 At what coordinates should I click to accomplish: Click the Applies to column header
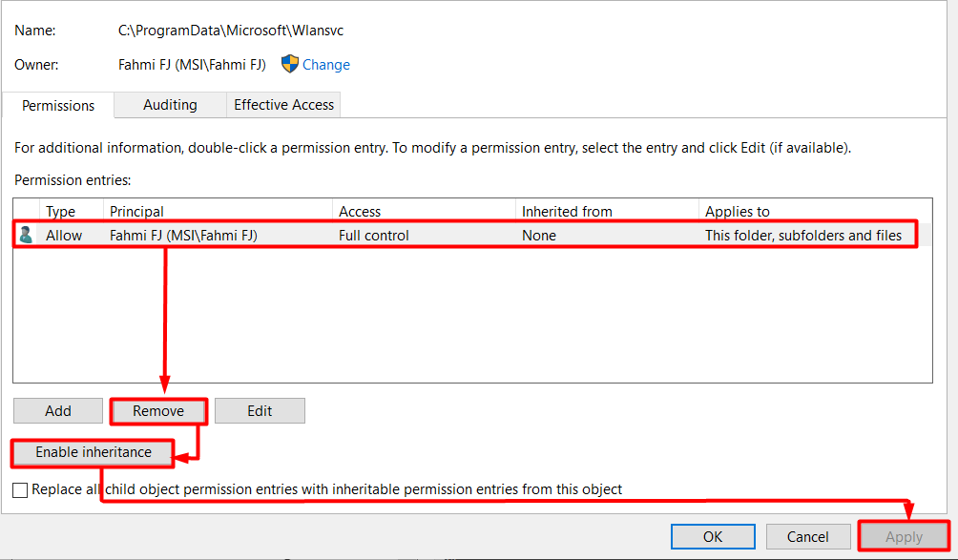tap(738, 212)
